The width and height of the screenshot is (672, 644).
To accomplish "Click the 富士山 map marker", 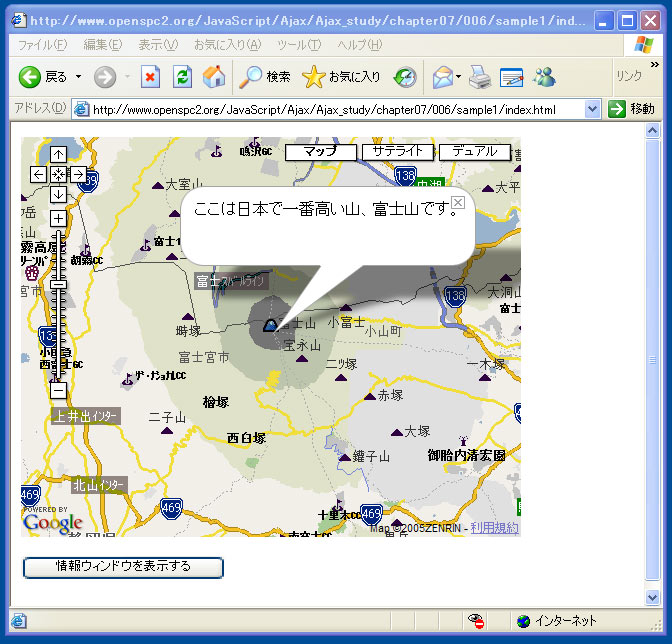I will (x=270, y=325).
